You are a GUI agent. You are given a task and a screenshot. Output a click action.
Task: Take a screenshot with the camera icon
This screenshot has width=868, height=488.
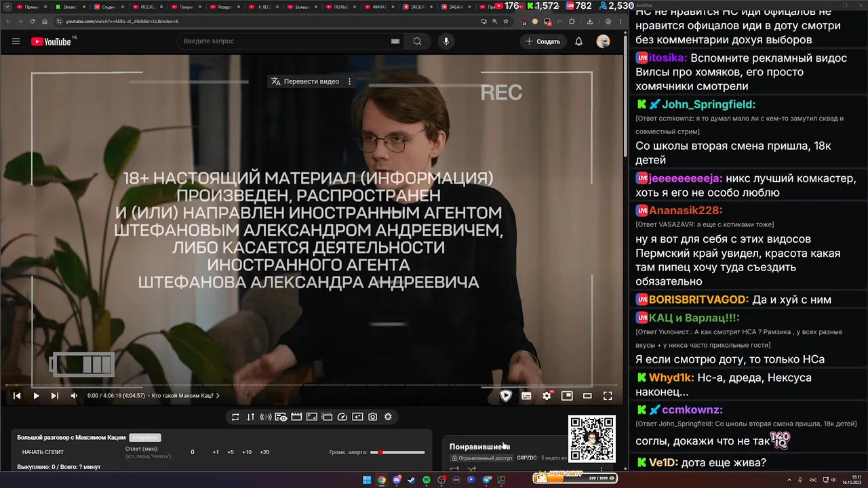pyautogui.click(x=372, y=417)
